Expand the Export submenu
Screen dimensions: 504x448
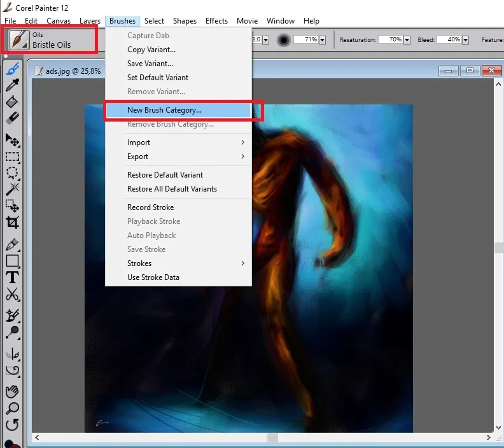(x=178, y=157)
